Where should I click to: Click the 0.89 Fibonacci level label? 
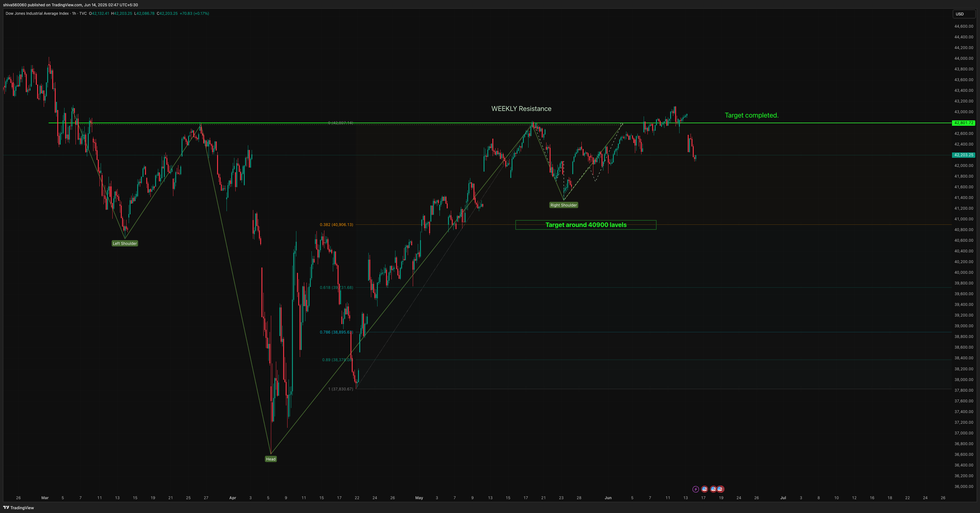coord(338,360)
